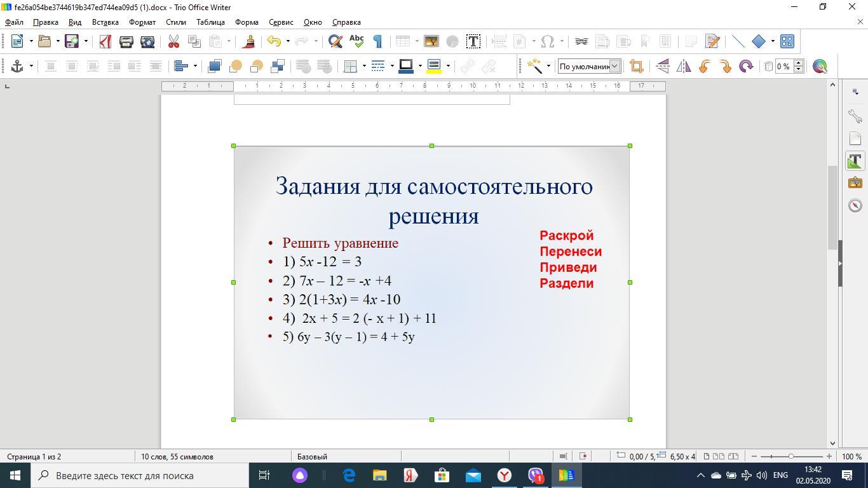Click the 'Базовый' page style field
Viewport: 868px width, 488px height.
click(312, 456)
